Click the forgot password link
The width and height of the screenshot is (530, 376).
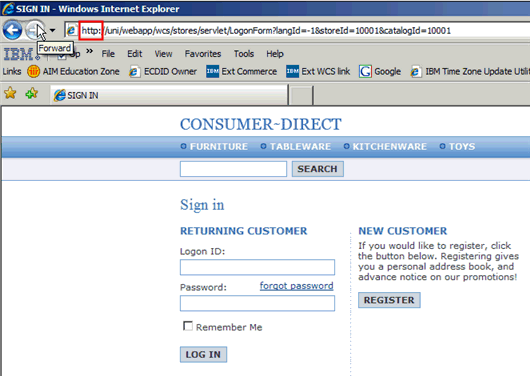point(296,286)
